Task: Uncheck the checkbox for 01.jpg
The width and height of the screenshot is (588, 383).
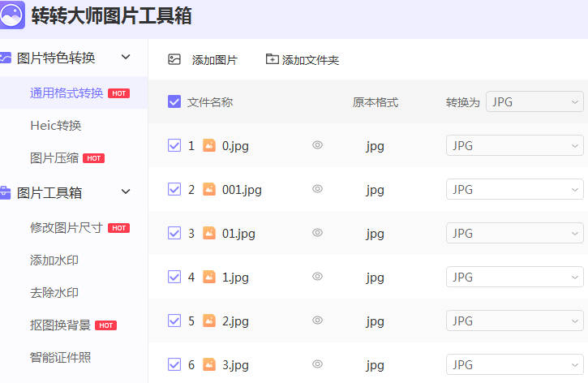Action: pos(174,234)
